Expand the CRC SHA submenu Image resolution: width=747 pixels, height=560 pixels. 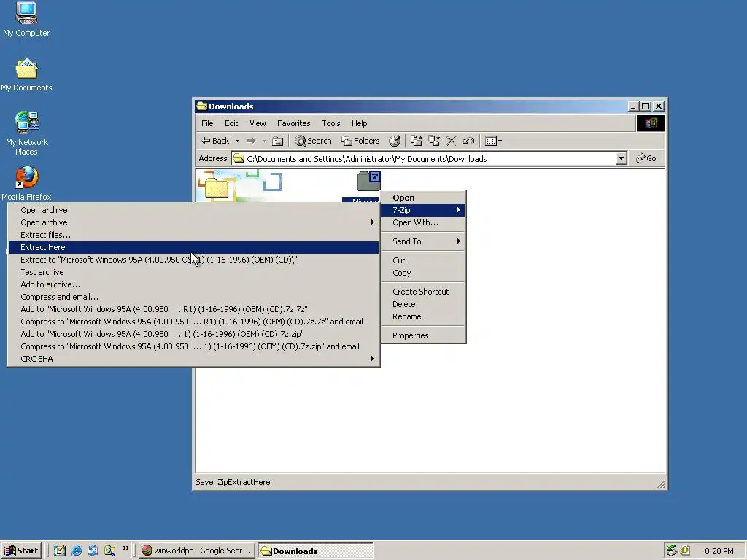(193, 359)
